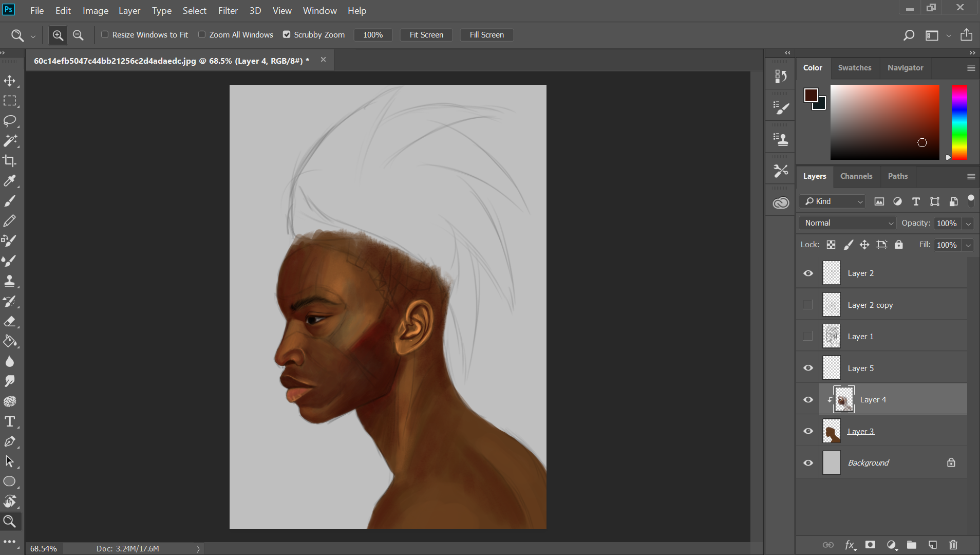This screenshot has width=980, height=555.
Task: Click the foreground color swatch
Action: click(811, 96)
